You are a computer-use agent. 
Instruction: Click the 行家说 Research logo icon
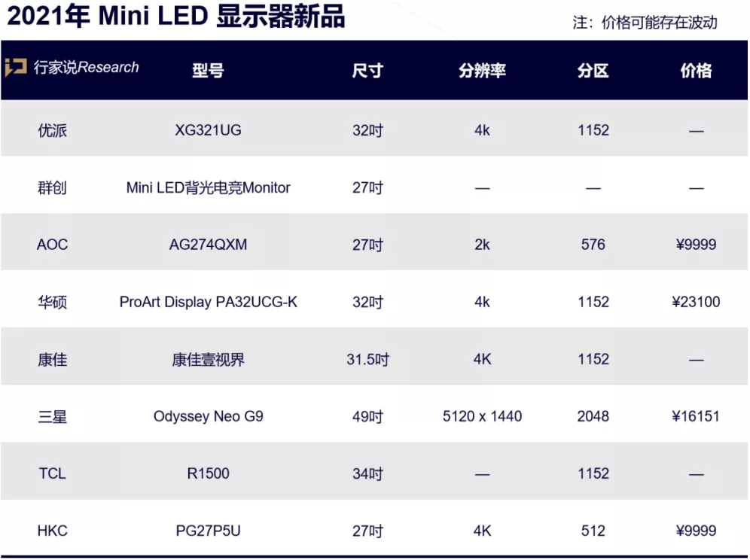(16, 68)
